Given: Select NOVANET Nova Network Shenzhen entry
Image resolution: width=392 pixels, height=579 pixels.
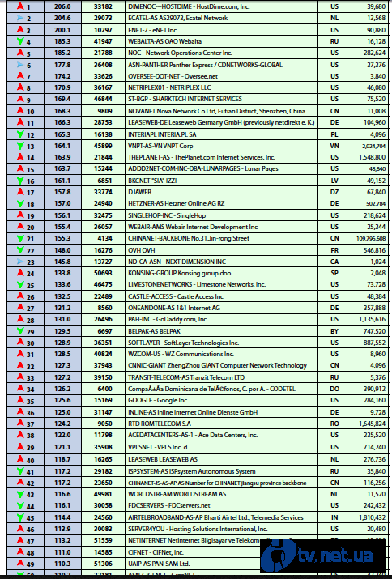Looking at the screenshot, I should (x=217, y=111).
